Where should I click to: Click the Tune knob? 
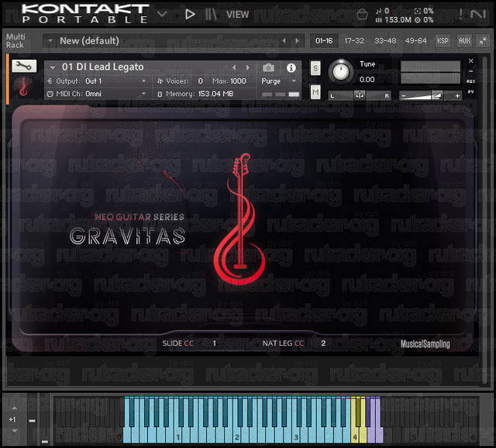coord(341,71)
